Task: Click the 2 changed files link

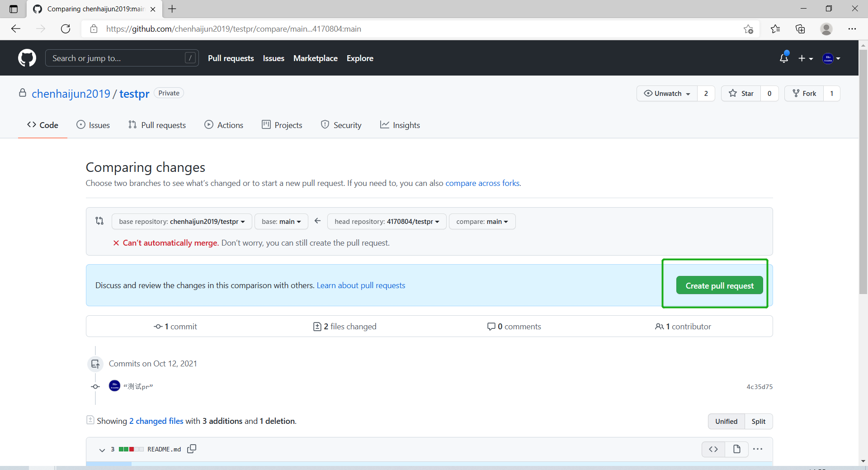Action: 156,421
